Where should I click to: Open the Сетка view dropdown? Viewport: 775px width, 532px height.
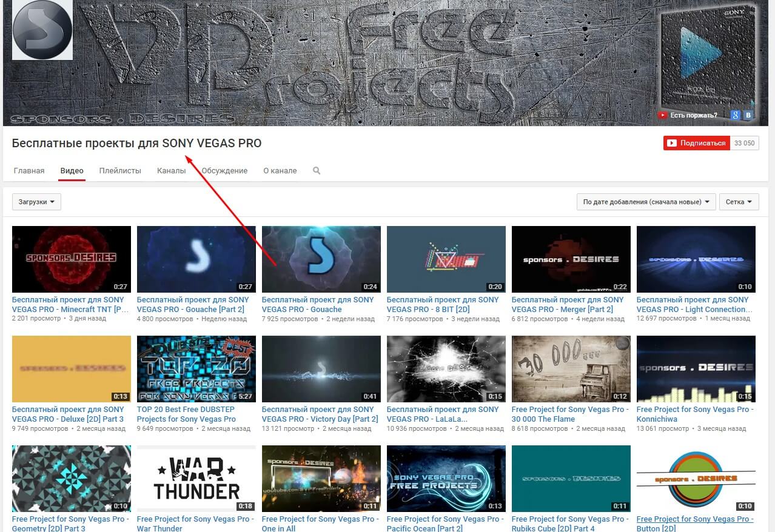[x=739, y=202]
